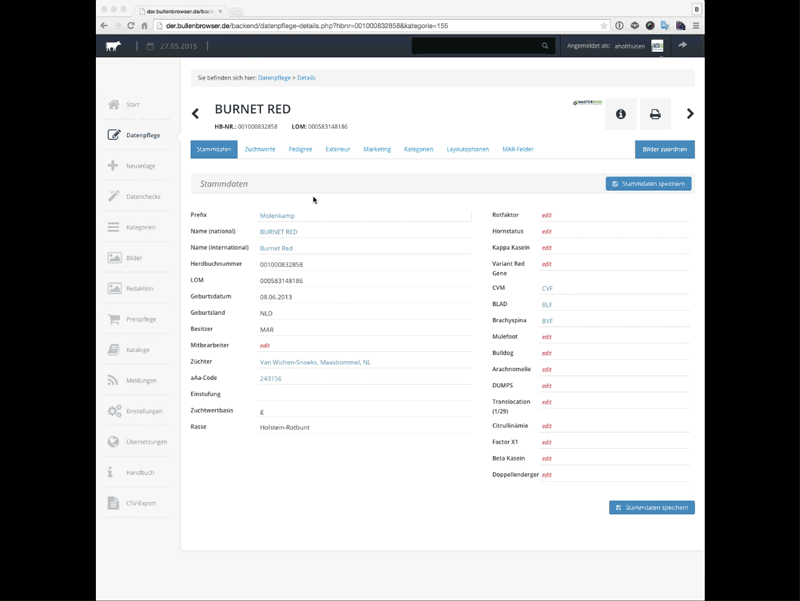Click the search magnifier icon in top bar
This screenshot has width=800, height=601.
pyautogui.click(x=545, y=46)
